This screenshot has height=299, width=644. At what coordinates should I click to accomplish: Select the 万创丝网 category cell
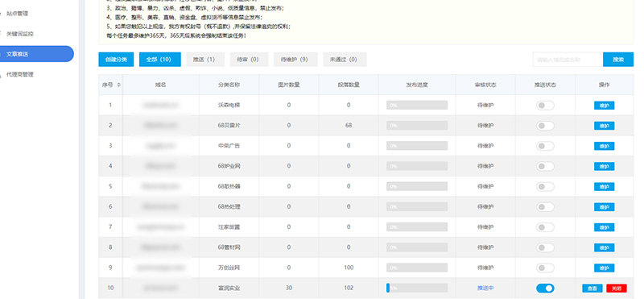pyautogui.click(x=229, y=268)
